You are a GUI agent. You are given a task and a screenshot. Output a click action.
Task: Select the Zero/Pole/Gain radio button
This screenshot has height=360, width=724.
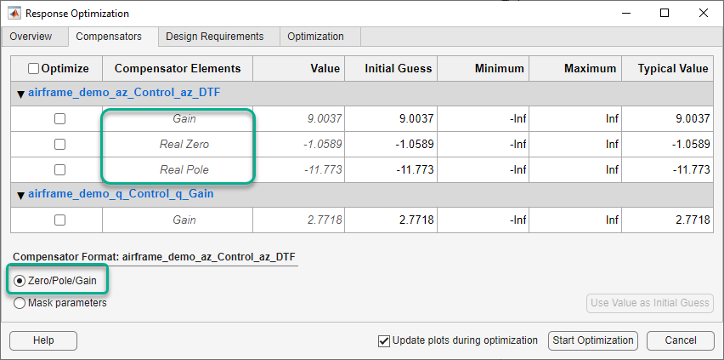pos(20,281)
